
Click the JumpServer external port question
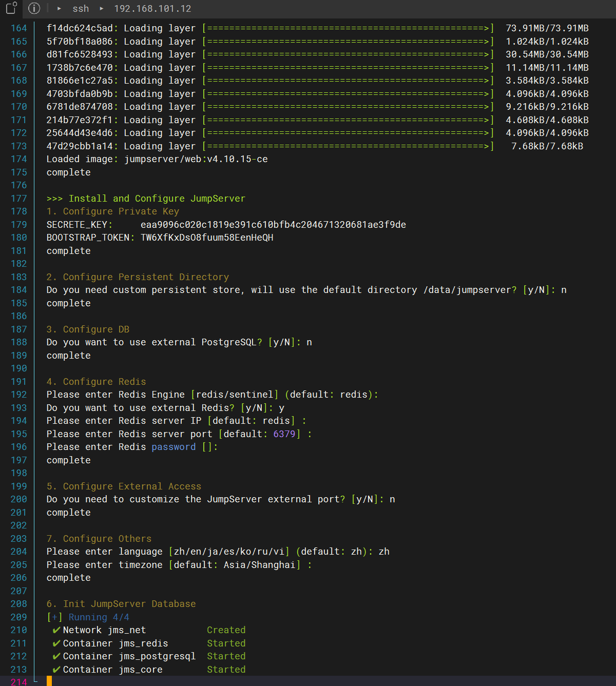coord(221,499)
